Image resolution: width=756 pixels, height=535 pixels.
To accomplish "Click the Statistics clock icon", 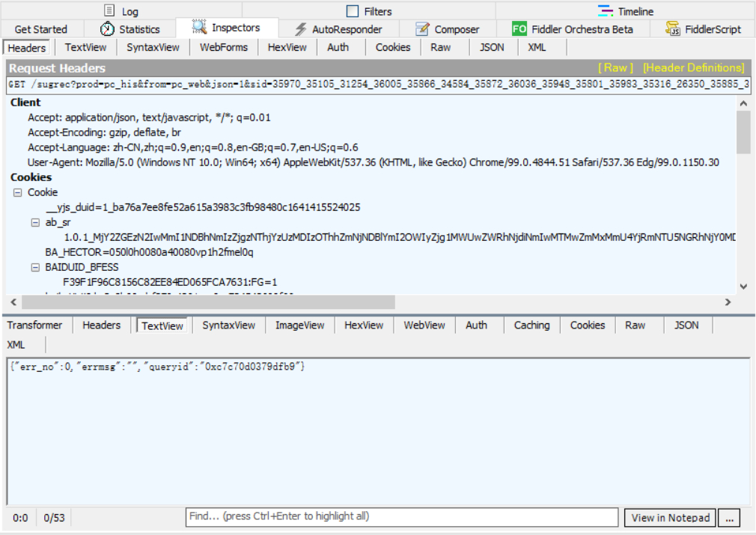I will coord(107,29).
